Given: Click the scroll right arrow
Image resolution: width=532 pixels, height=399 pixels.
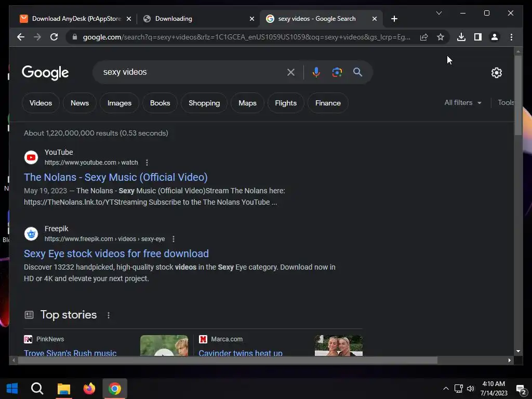Looking at the screenshot, I should 509,361.
